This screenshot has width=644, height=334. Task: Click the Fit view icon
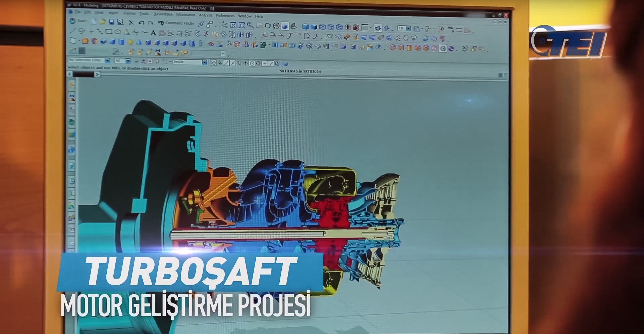(x=233, y=25)
